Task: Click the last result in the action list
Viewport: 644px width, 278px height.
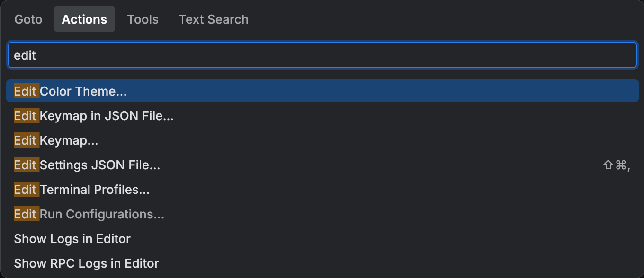Action: coord(86,263)
